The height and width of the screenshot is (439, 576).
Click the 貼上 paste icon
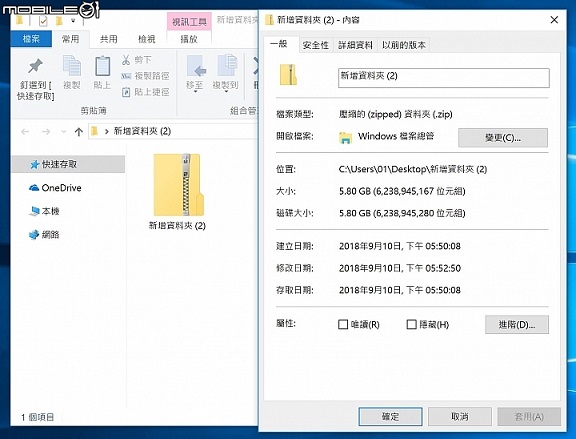point(102,65)
